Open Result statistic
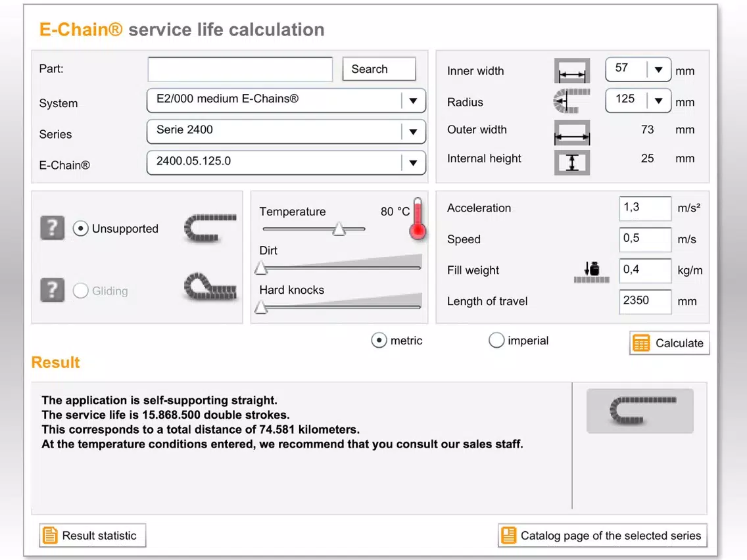The width and height of the screenshot is (747, 560). [x=93, y=535]
